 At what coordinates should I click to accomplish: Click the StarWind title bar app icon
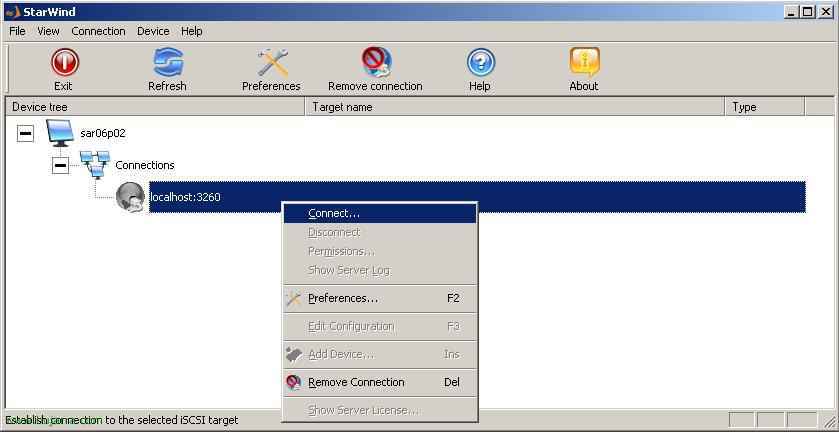[x=13, y=12]
